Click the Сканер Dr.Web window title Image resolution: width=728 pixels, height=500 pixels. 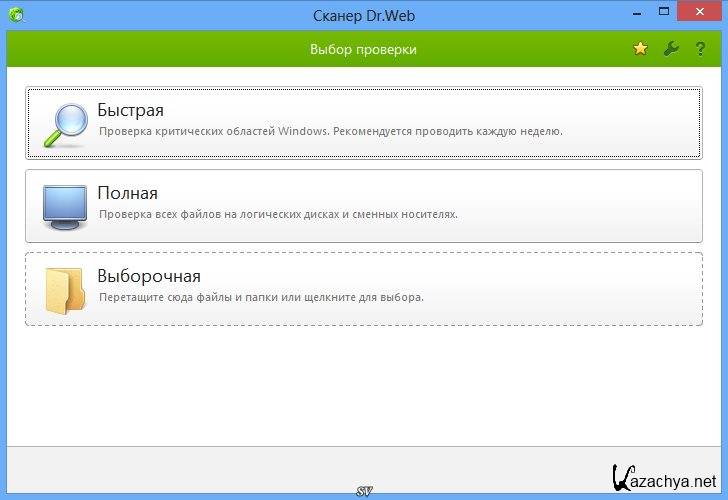pyautogui.click(x=363, y=15)
